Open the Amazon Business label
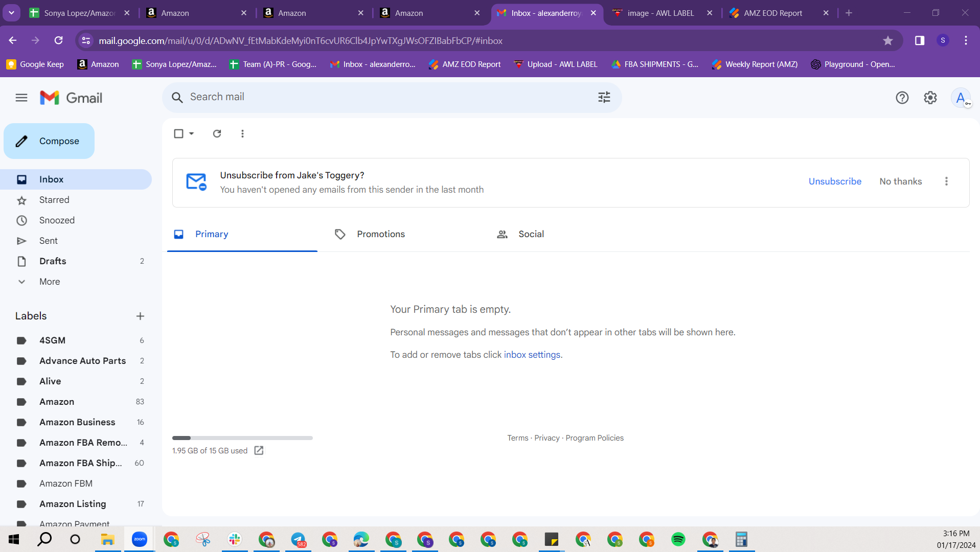 [76, 422]
